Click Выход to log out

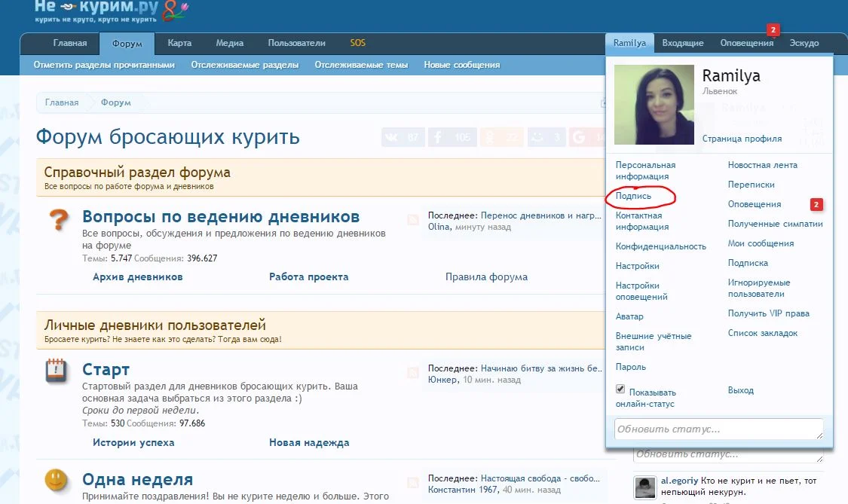pos(740,390)
